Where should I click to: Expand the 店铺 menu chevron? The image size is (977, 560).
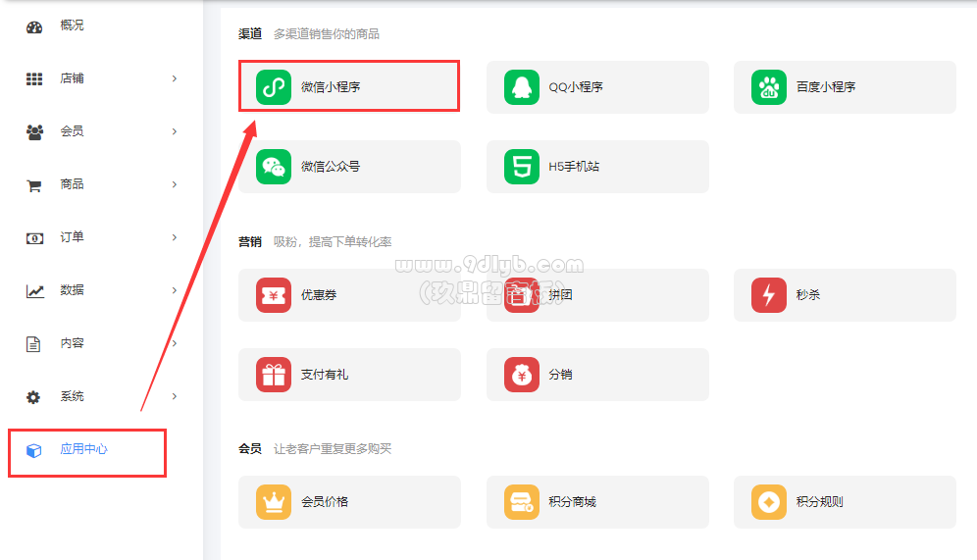(x=175, y=78)
